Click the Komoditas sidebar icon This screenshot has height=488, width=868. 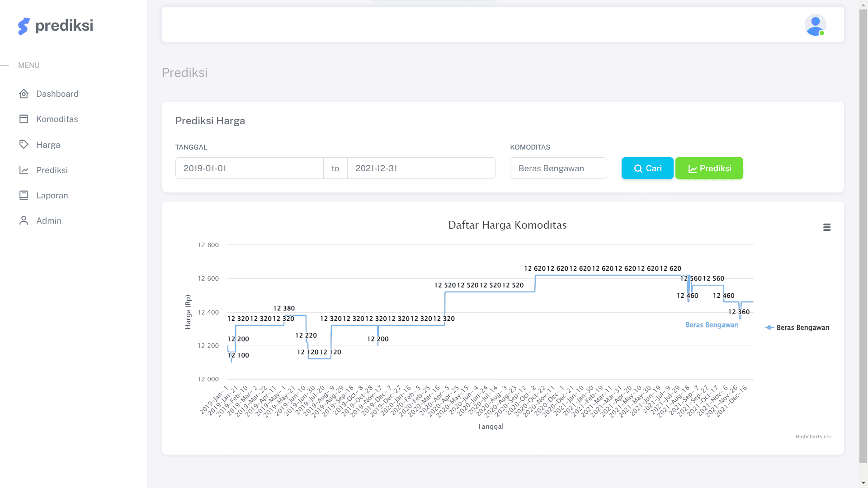[24, 119]
